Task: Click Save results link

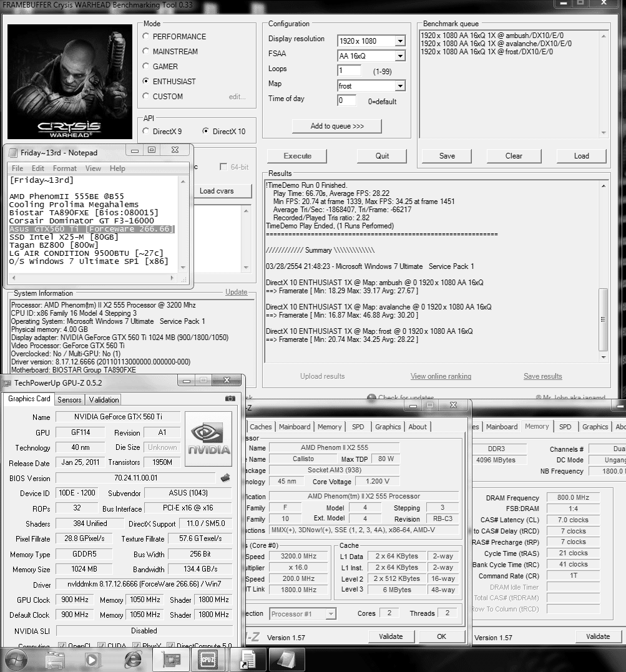Action: click(x=542, y=376)
